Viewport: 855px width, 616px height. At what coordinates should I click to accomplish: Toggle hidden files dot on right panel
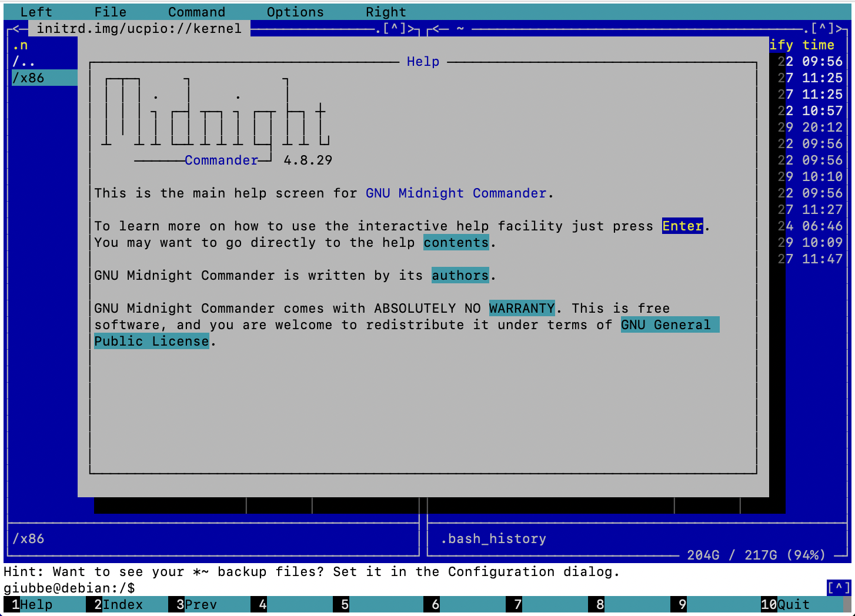click(x=806, y=28)
